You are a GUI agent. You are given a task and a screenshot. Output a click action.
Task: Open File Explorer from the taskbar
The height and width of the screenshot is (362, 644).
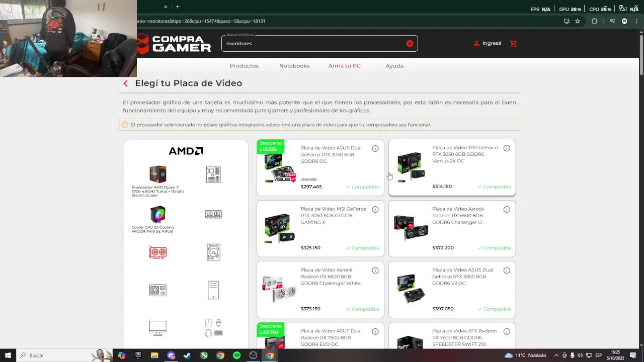[154, 355]
